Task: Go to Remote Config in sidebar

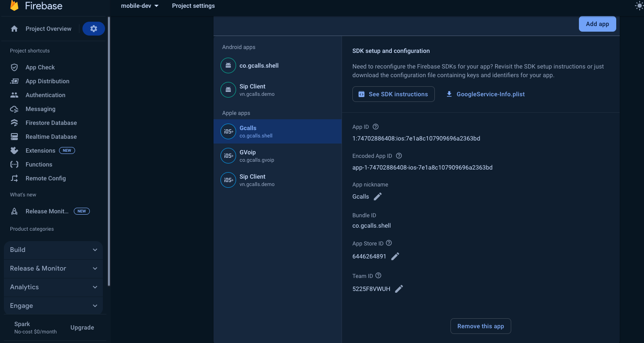Action: (x=46, y=178)
